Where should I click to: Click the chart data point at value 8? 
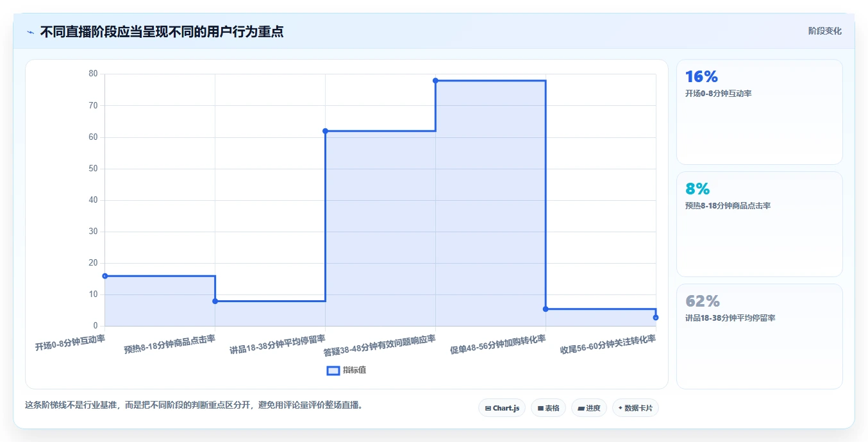[x=215, y=301]
